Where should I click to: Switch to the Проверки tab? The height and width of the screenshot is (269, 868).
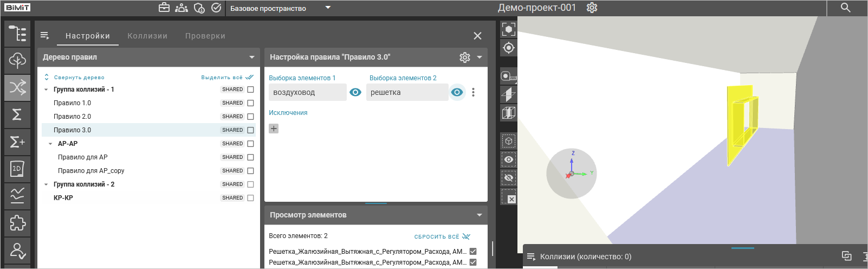tap(205, 36)
